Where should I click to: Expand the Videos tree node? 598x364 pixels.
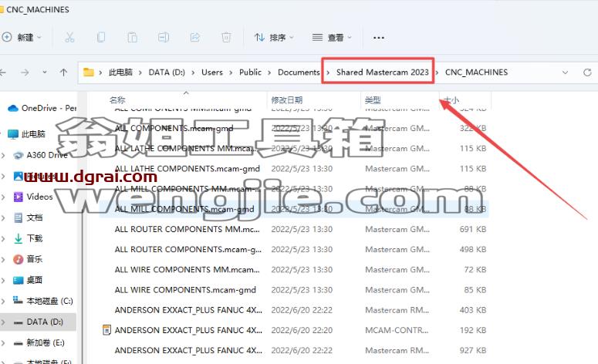[3, 197]
